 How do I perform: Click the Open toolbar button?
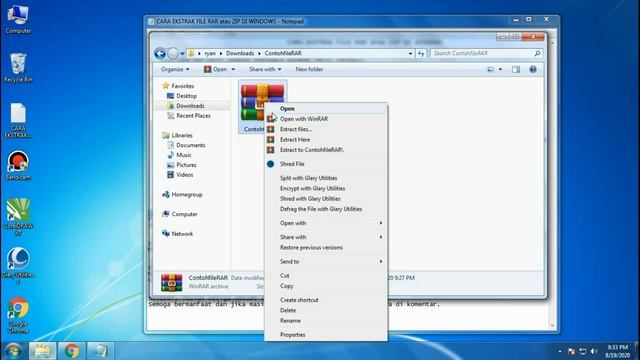216,69
